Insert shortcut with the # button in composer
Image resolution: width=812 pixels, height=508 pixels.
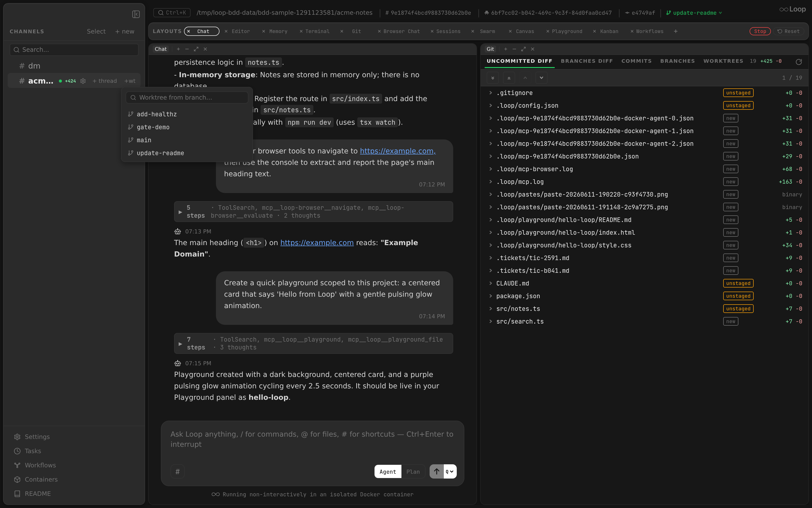click(x=178, y=471)
